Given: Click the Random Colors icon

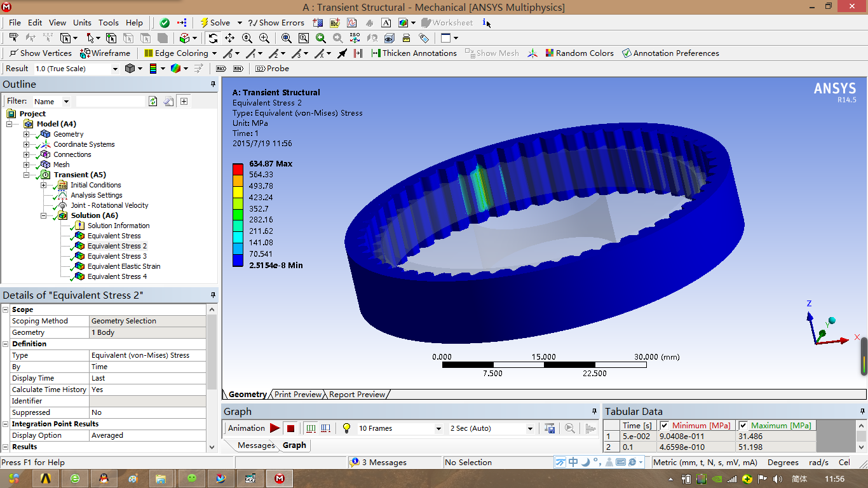Looking at the screenshot, I should (550, 53).
